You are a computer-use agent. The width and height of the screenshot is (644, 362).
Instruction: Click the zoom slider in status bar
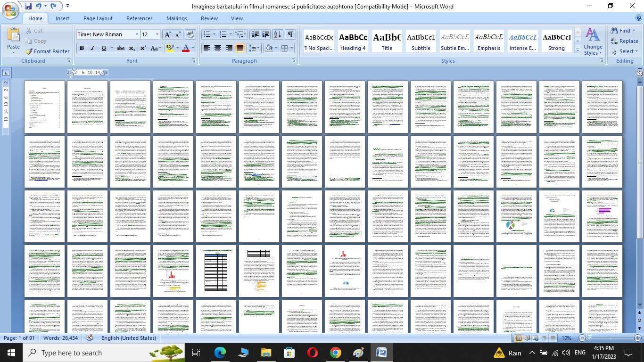tap(610, 338)
